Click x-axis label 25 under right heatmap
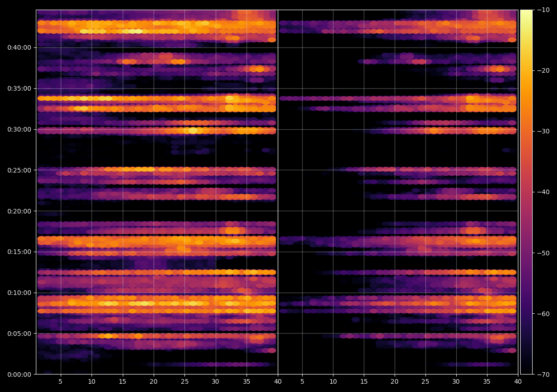 coord(425,381)
